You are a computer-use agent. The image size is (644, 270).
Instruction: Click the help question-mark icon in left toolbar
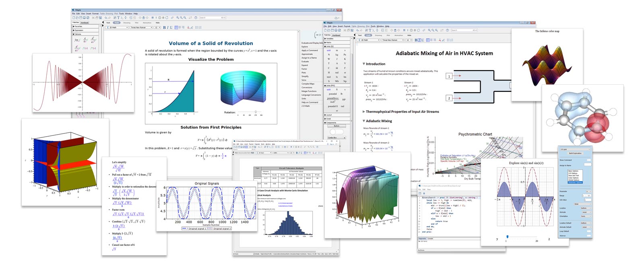click(x=196, y=18)
